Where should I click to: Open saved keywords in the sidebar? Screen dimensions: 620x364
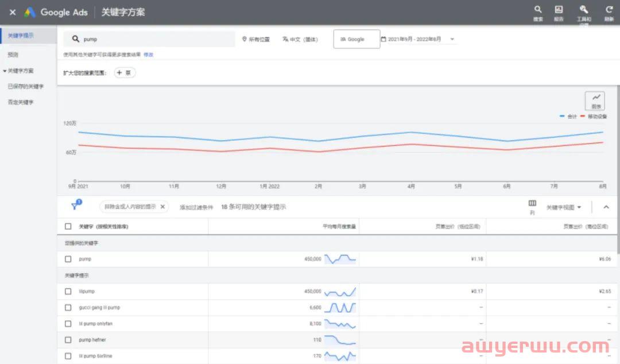25,86
